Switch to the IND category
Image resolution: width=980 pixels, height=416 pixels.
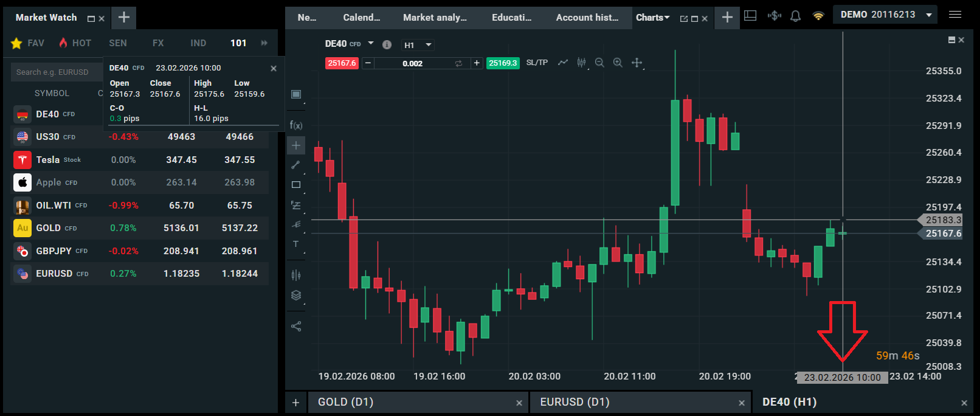[198, 43]
